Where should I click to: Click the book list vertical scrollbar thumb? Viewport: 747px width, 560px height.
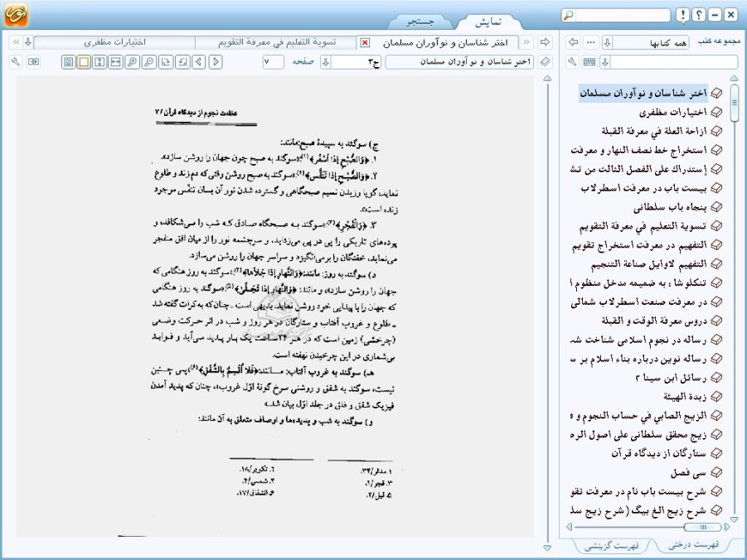734,103
